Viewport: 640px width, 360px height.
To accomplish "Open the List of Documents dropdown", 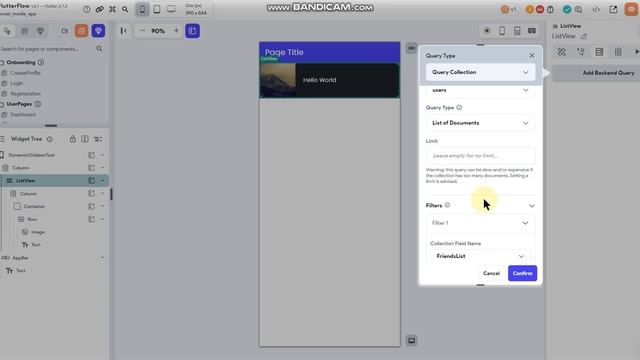I will pos(480,123).
